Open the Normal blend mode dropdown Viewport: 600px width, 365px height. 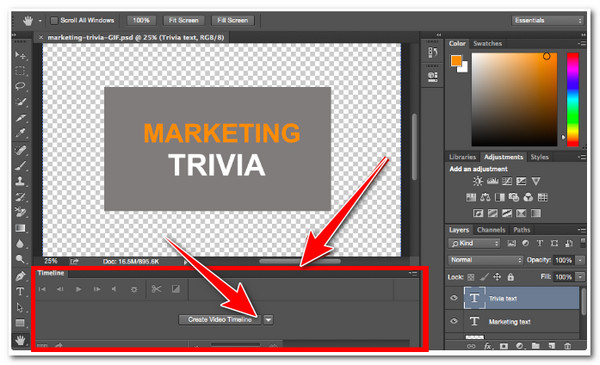pos(486,260)
